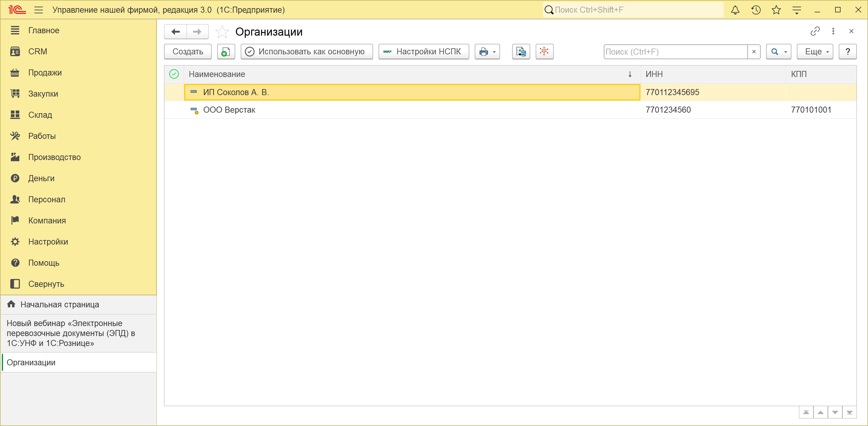Move down one row in the list
Image resolution: width=868 pixels, height=426 pixels.
tap(835, 412)
